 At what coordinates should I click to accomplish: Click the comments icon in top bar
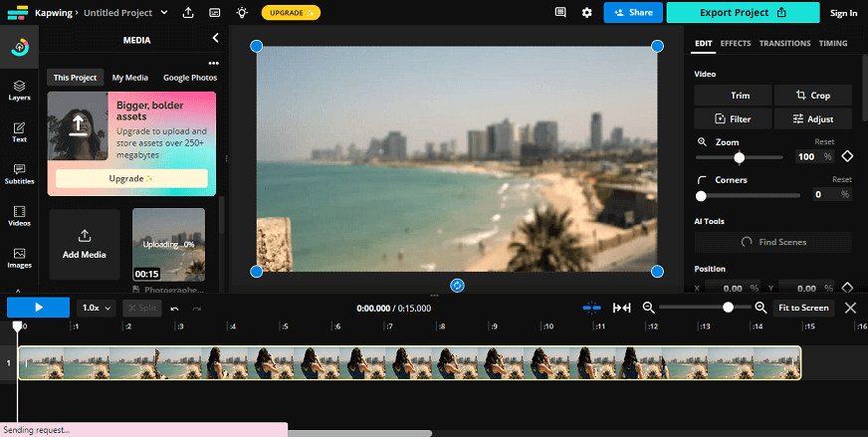pyautogui.click(x=560, y=13)
